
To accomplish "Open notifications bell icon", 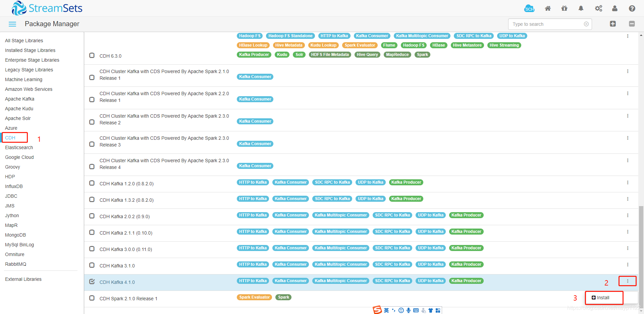I will (581, 8).
